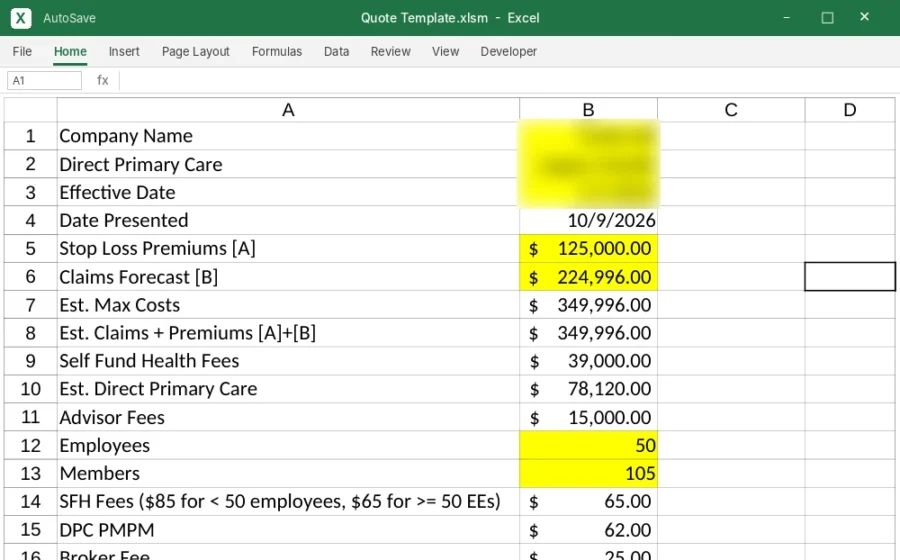This screenshot has height=560, width=900.
Task: Select Stop Loss Premiums [A] cell
Action: point(288,248)
